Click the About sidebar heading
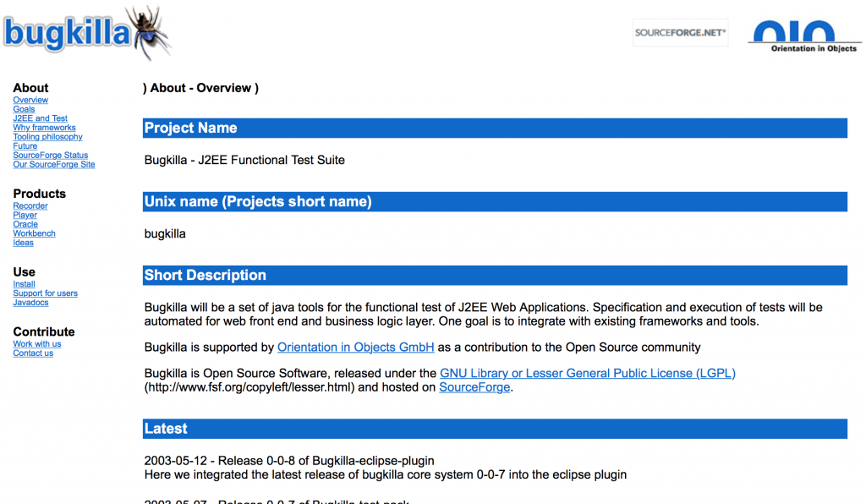The width and height of the screenshot is (866, 504). pyautogui.click(x=31, y=88)
